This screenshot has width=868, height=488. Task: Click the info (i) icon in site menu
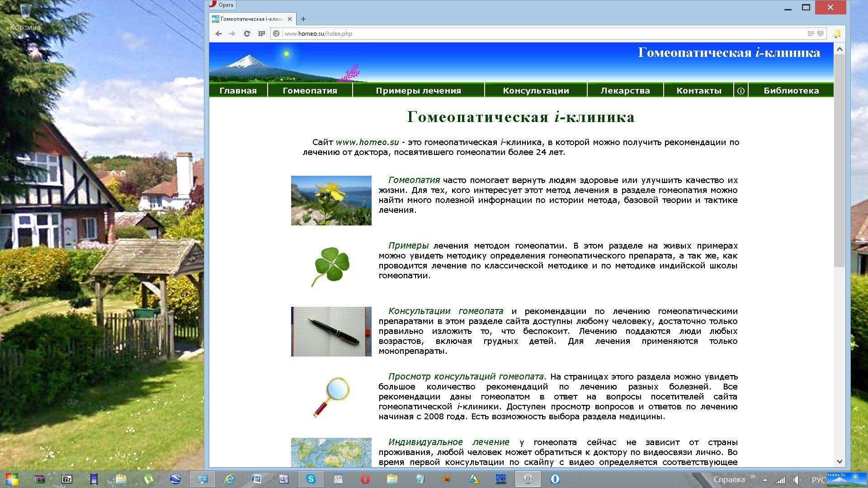click(x=741, y=91)
